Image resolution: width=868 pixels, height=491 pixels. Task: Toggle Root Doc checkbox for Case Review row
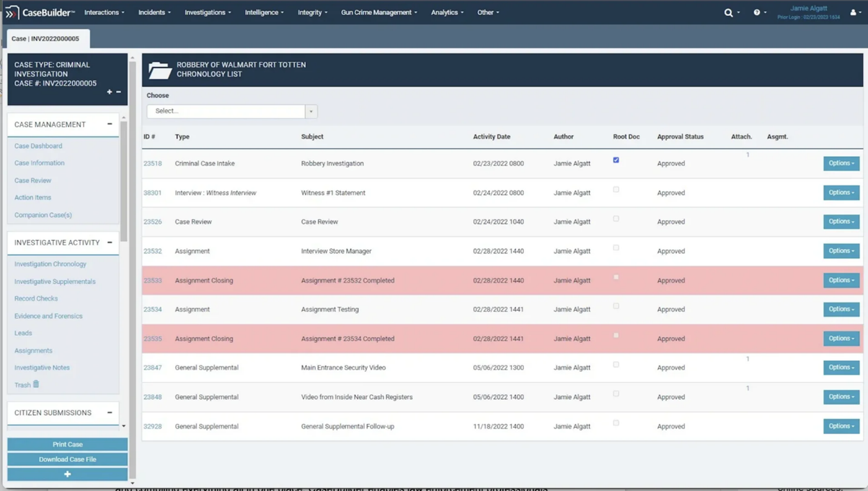coord(616,218)
